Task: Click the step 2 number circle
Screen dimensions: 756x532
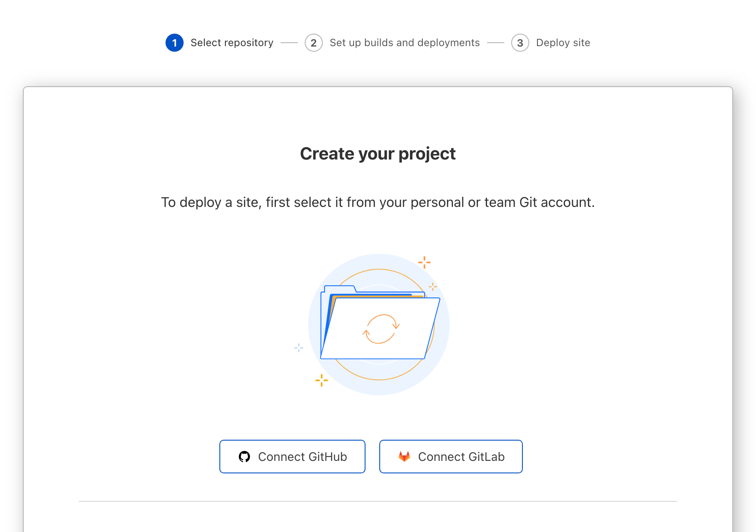Action: (x=314, y=43)
